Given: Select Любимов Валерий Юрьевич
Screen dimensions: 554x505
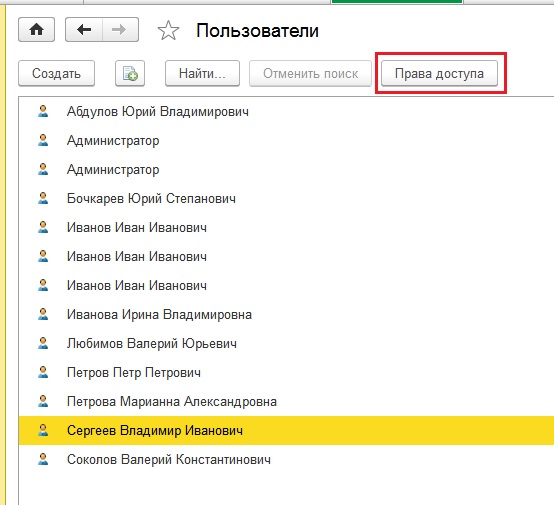Looking at the screenshot, I should [286, 343].
